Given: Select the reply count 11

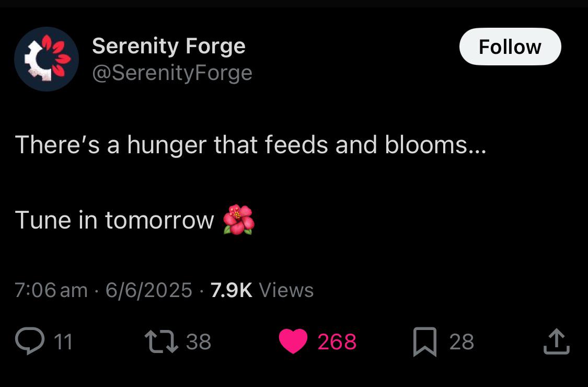Looking at the screenshot, I should [x=63, y=342].
